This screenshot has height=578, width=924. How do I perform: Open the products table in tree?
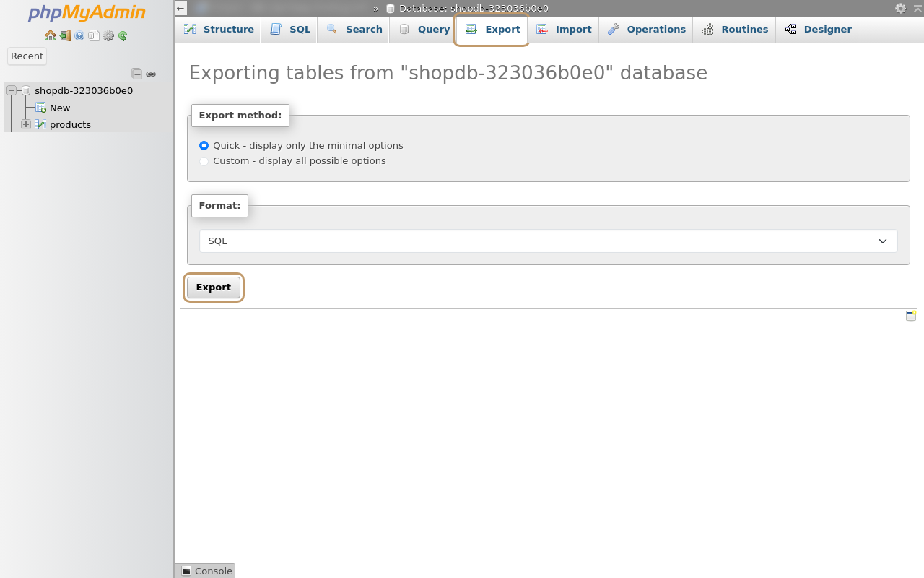tap(70, 124)
